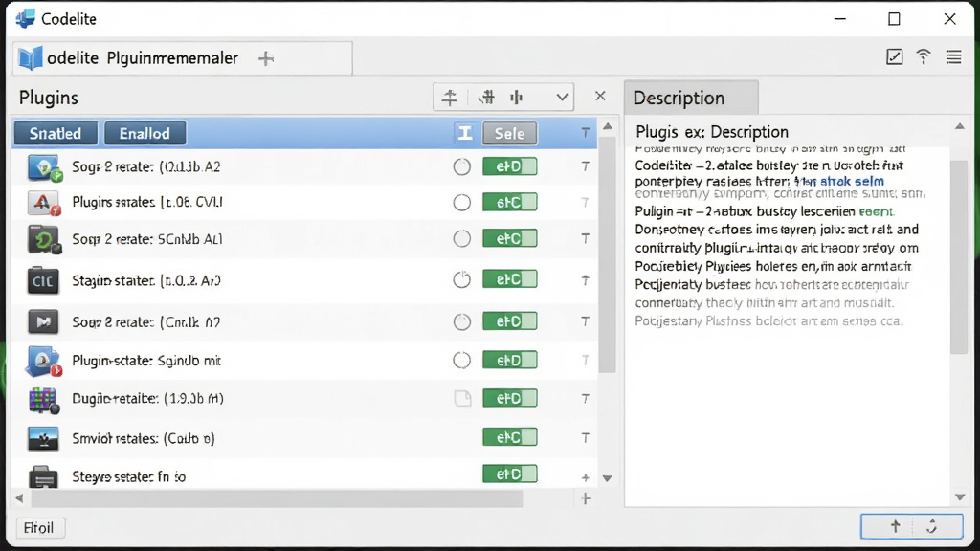The image size is (980, 551).
Task: Click the plugin list scroll-up arrow
Action: 607,126
